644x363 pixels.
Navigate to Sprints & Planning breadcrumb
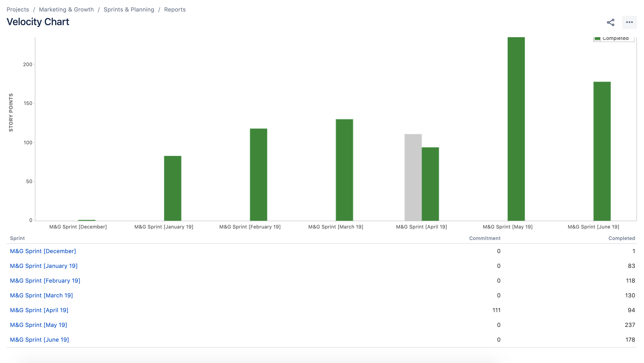click(x=129, y=10)
